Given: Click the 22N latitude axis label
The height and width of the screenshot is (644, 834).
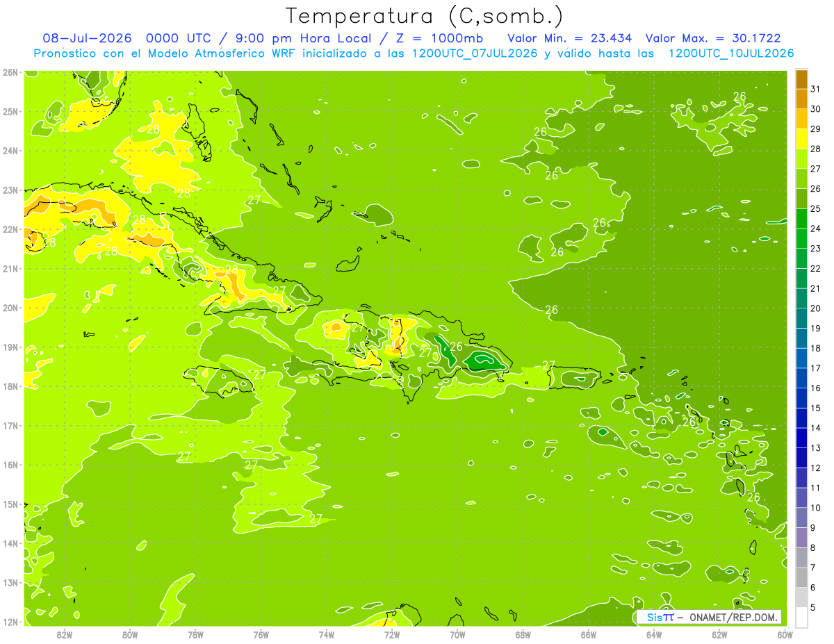Looking at the screenshot, I should [10, 229].
